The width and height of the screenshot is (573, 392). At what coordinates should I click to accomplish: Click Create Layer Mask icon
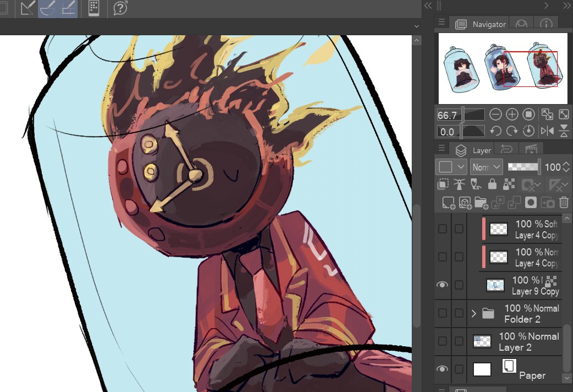(x=531, y=203)
